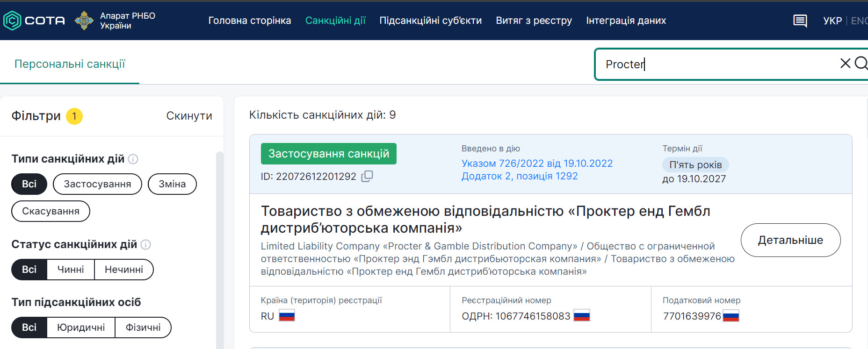Filter by Застосування sanction type
Screen dimensions: 868x349
[x=97, y=184]
